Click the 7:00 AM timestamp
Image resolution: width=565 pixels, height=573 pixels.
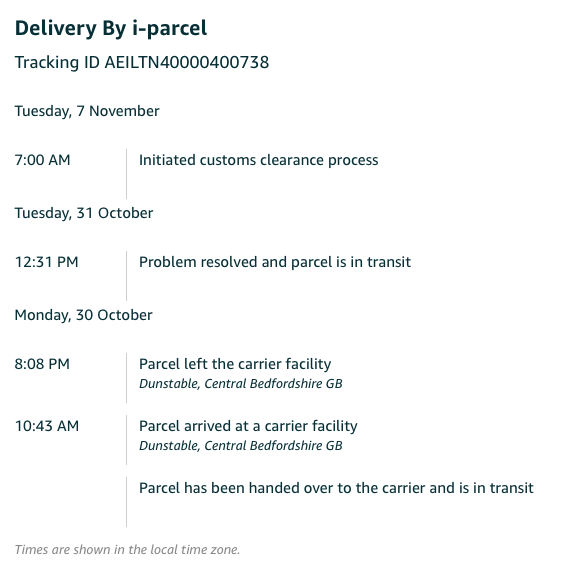(x=42, y=160)
